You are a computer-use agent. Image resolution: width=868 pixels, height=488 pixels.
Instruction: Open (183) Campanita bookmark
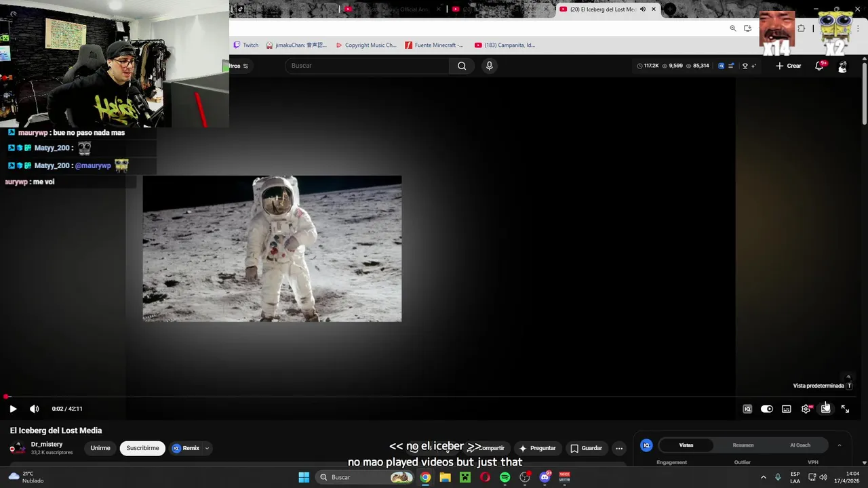(x=505, y=45)
